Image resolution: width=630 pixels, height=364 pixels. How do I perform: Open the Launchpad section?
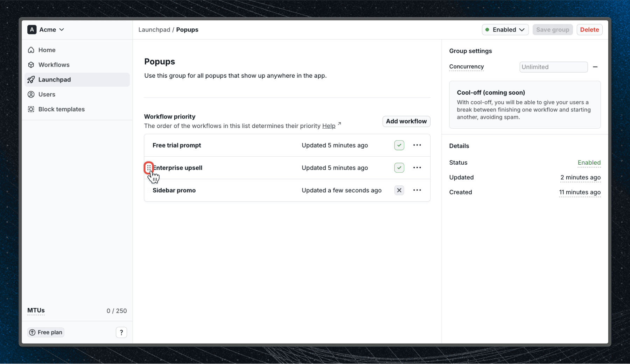(x=54, y=79)
